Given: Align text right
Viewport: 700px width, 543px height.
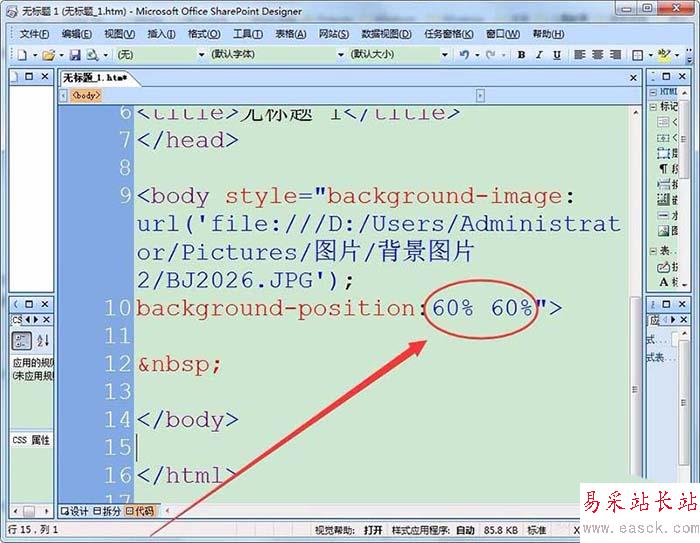Looking at the screenshot, I should click(x=615, y=54).
